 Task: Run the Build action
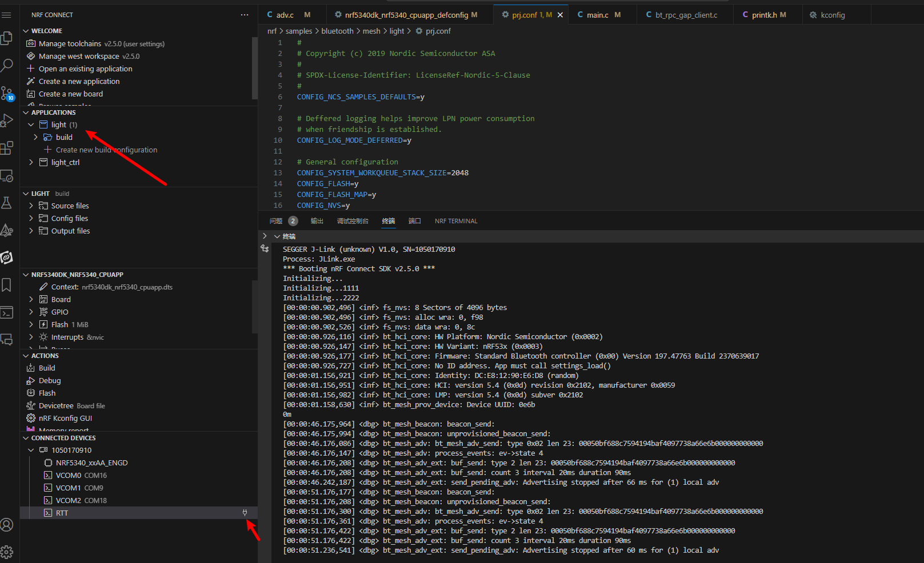(x=41, y=368)
